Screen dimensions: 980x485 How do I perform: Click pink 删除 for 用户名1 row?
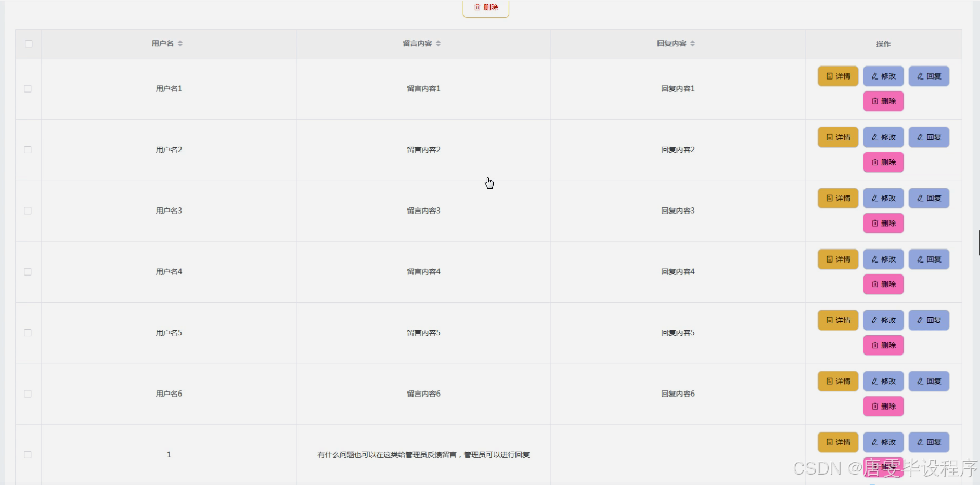point(883,101)
